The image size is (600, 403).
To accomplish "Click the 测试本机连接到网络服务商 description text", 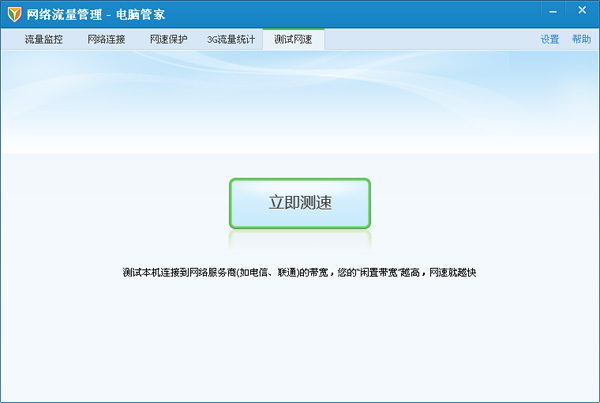I will 299,272.
